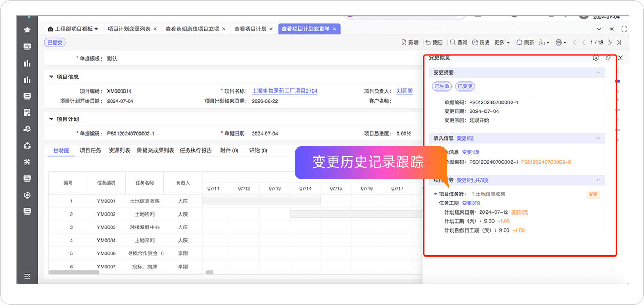The image size is (644, 305).
Task: Click the 撤回 (withdraw) toolbar button
Action: click(434, 43)
